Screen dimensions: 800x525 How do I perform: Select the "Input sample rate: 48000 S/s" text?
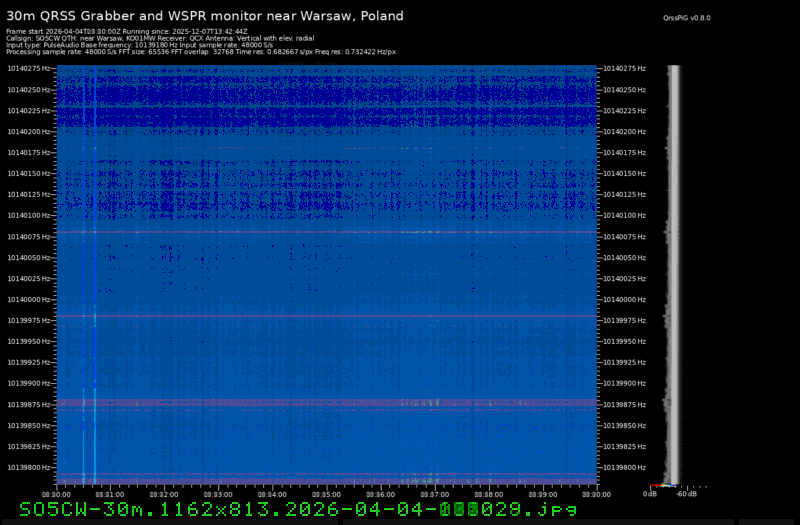pos(226,45)
